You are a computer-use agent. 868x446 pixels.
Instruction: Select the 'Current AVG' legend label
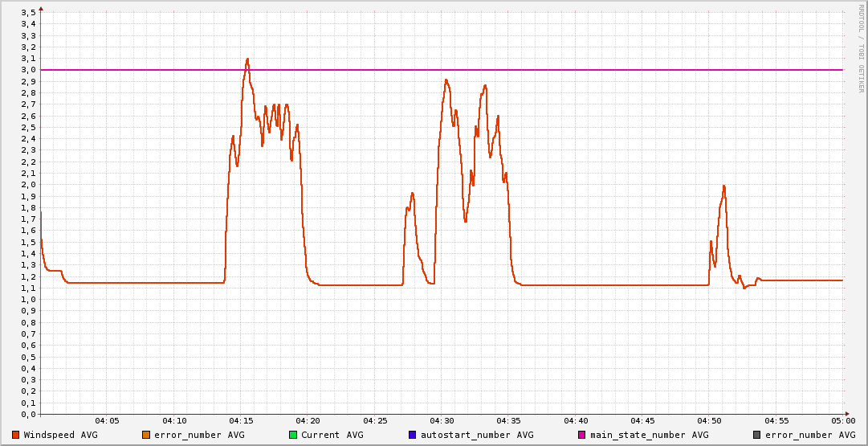point(332,435)
